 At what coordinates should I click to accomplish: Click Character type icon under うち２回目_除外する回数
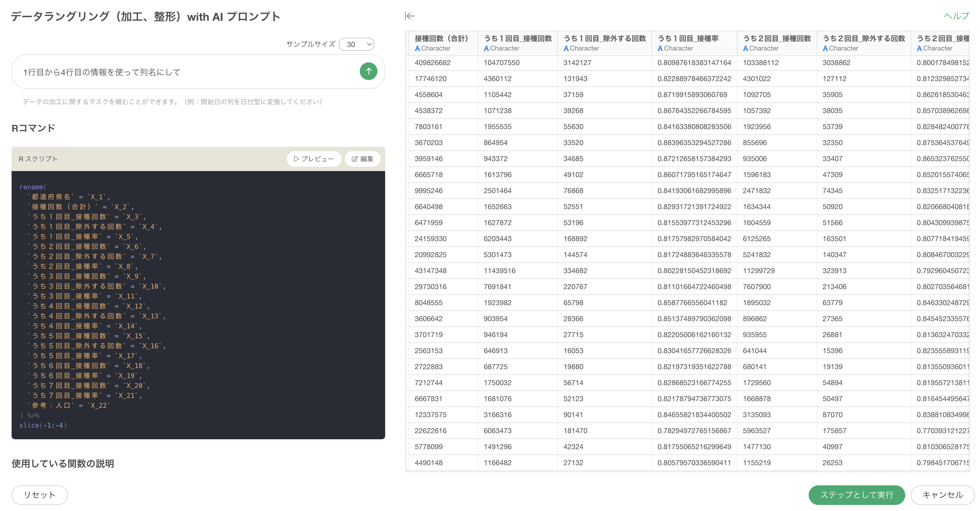[x=825, y=48]
